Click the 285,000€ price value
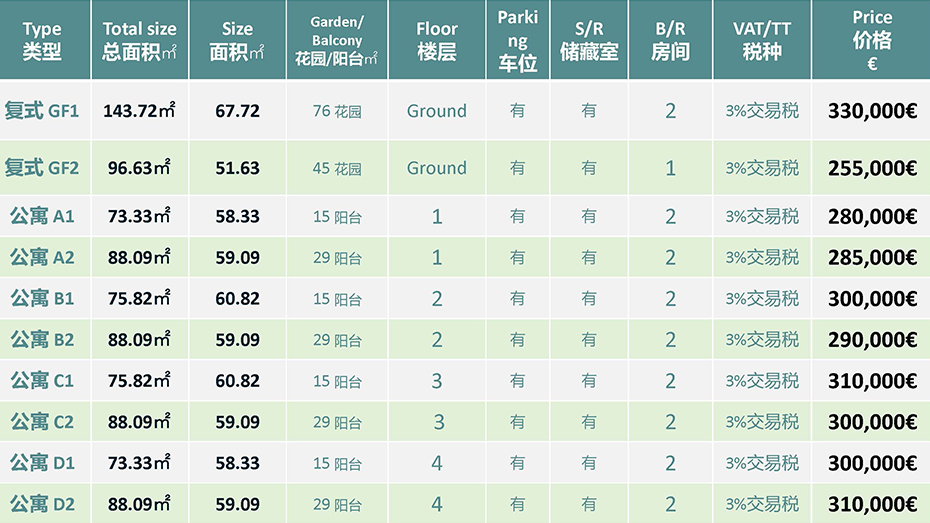Image resolution: width=930 pixels, height=523 pixels. [871, 257]
